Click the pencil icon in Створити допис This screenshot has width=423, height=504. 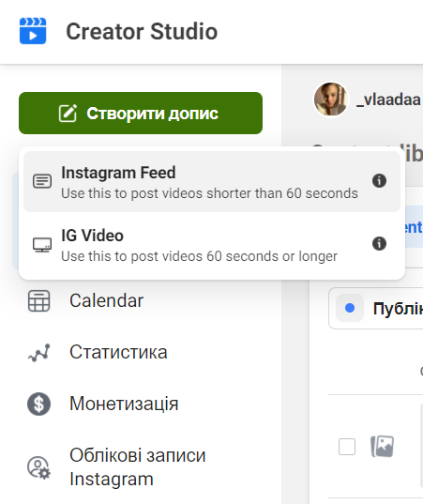(68, 114)
